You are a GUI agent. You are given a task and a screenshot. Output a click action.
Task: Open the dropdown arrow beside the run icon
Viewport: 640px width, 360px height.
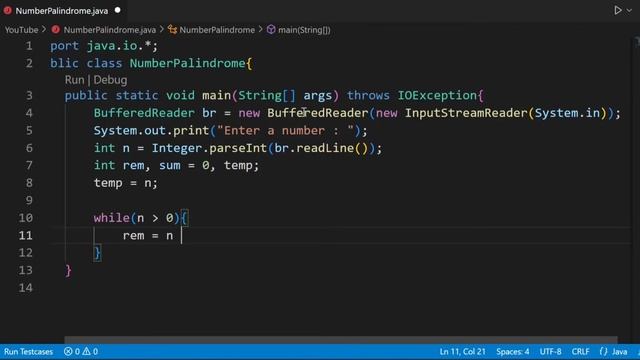click(629, 11)
